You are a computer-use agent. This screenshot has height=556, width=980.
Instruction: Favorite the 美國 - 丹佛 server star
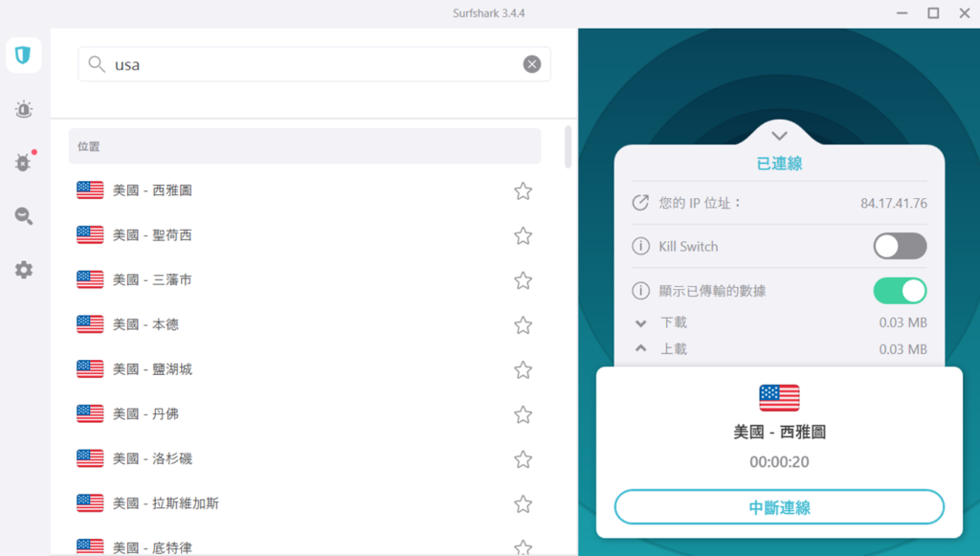(523, 414)
